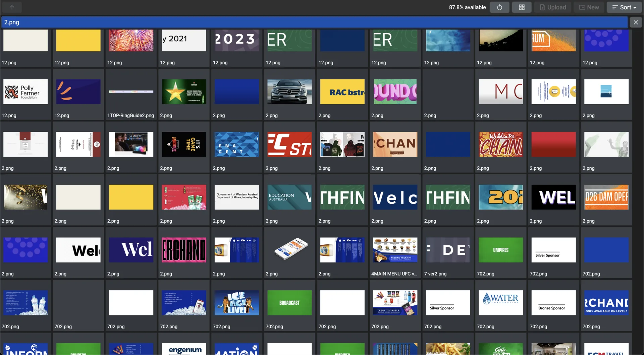Select the Bronze Sponsor thumbnail
Screen dimensions: 644x355
[553, 303]
